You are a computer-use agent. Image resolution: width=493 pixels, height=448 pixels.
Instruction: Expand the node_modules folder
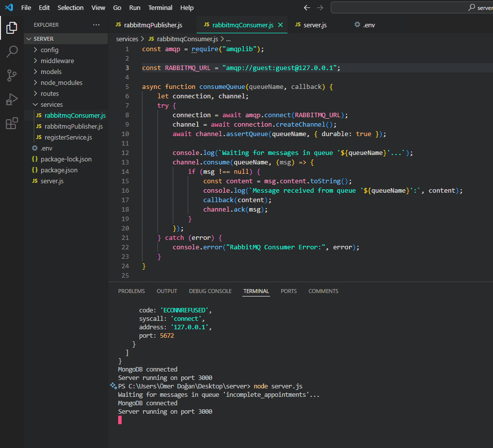[x=61, y=82]
